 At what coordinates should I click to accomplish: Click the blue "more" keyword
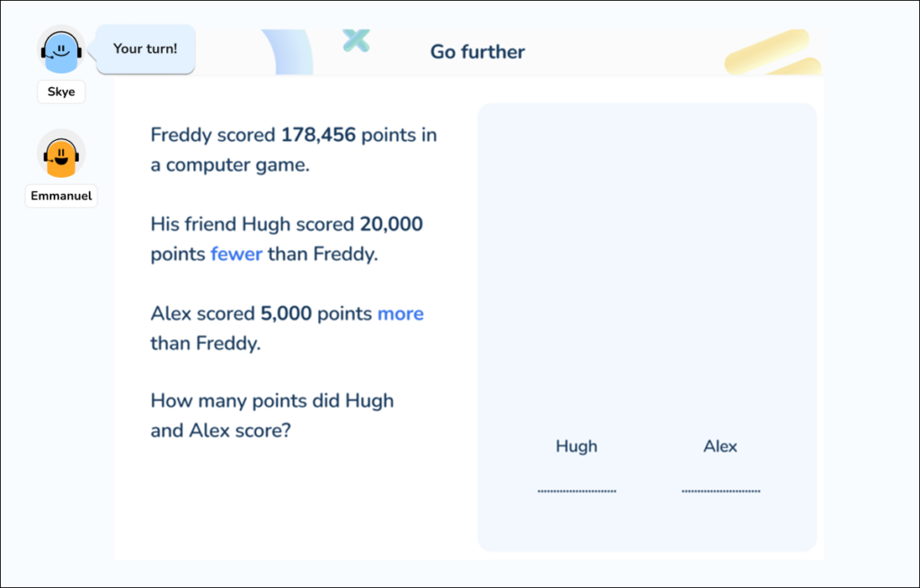[401, 313]
